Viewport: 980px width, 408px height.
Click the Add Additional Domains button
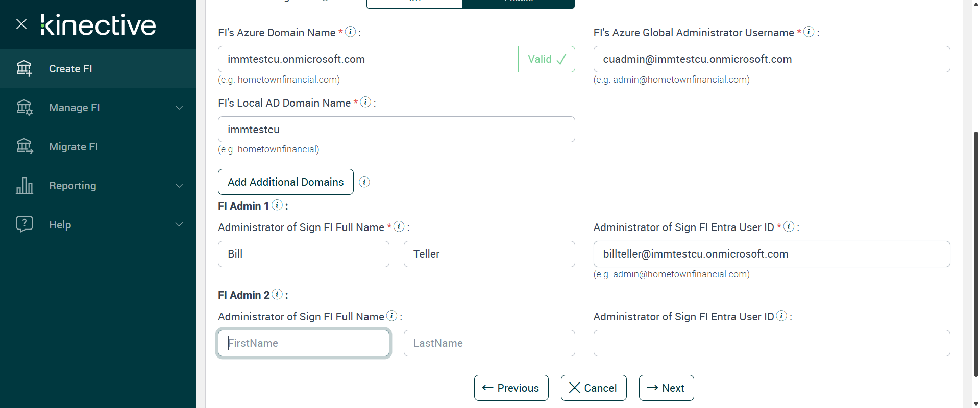point(285,182)
